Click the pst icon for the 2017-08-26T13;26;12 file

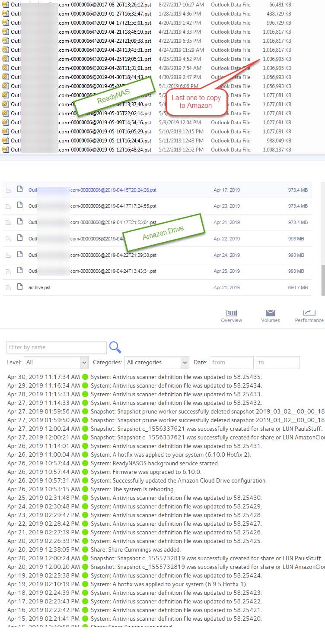click(6, 5)
